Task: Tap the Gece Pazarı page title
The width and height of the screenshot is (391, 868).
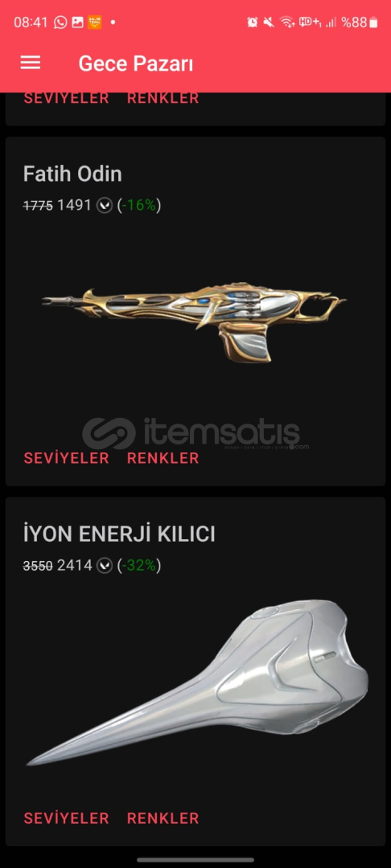Action: click(136, 63)
